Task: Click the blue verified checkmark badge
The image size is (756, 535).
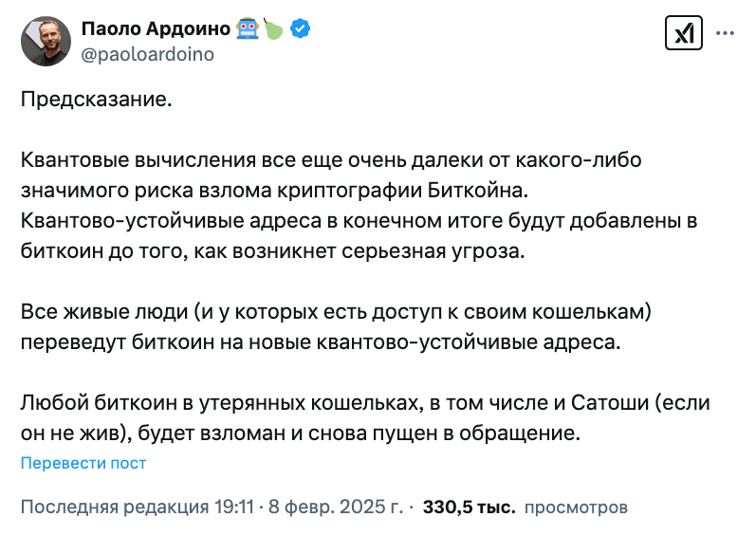Action: pos(300,28)
